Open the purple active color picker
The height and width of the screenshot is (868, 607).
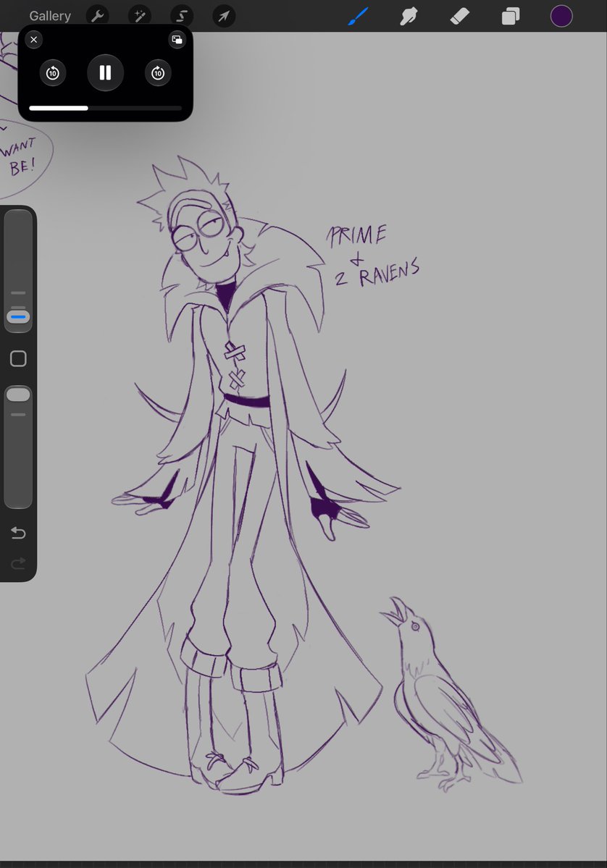[x=561, y=16]
